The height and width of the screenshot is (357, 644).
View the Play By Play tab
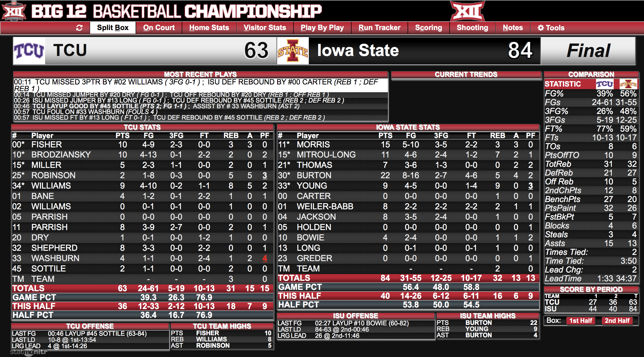point(322,28)
